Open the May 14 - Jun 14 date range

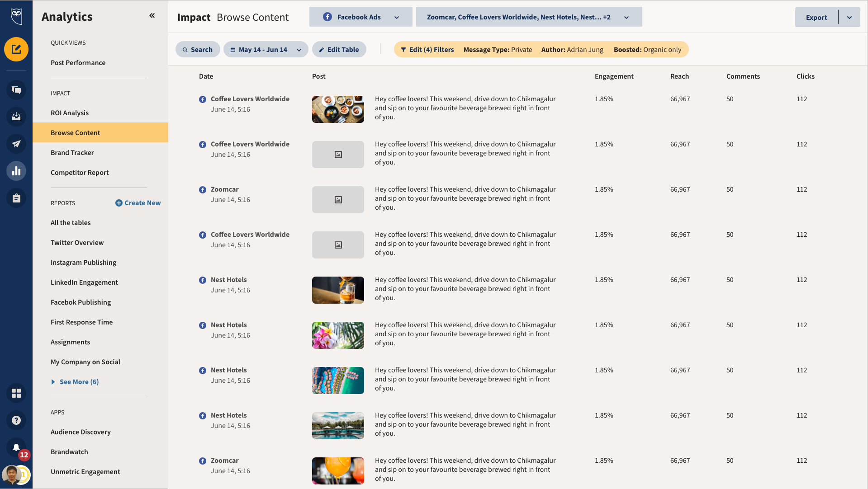coord(266,49)
